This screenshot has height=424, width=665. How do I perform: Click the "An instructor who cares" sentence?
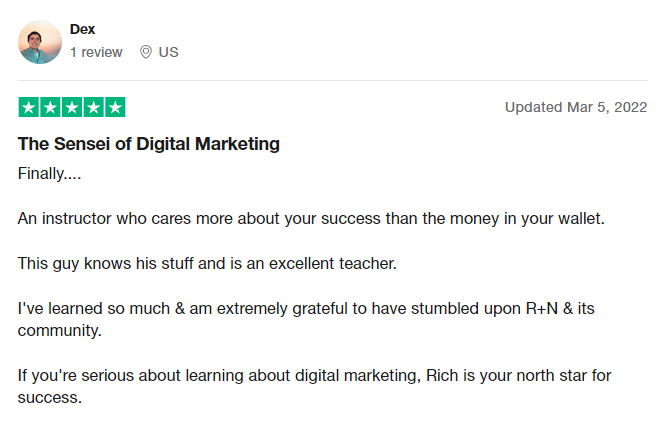(x=311, y=218)
